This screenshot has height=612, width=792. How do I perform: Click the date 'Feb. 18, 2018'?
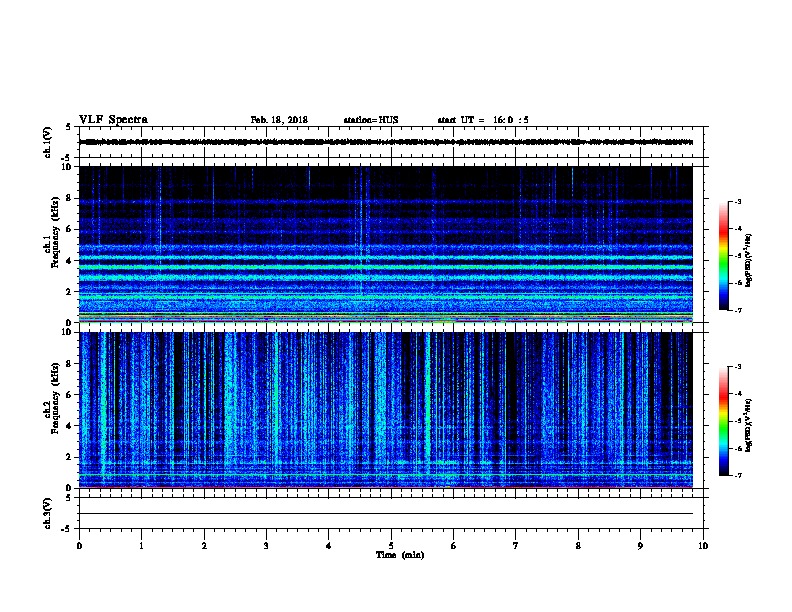pos(279,120)
